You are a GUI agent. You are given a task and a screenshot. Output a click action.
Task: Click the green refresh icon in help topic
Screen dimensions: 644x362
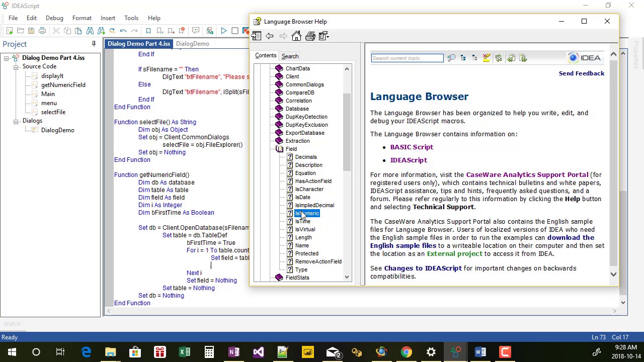click(x=499, y=58)
